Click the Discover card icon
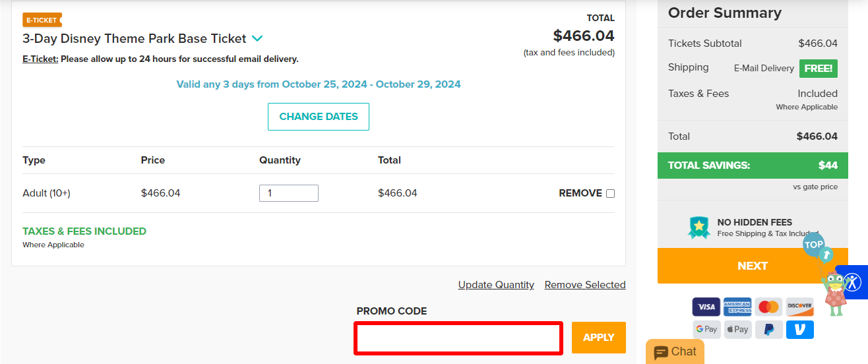The image size is (868, 364). [799, 307]
